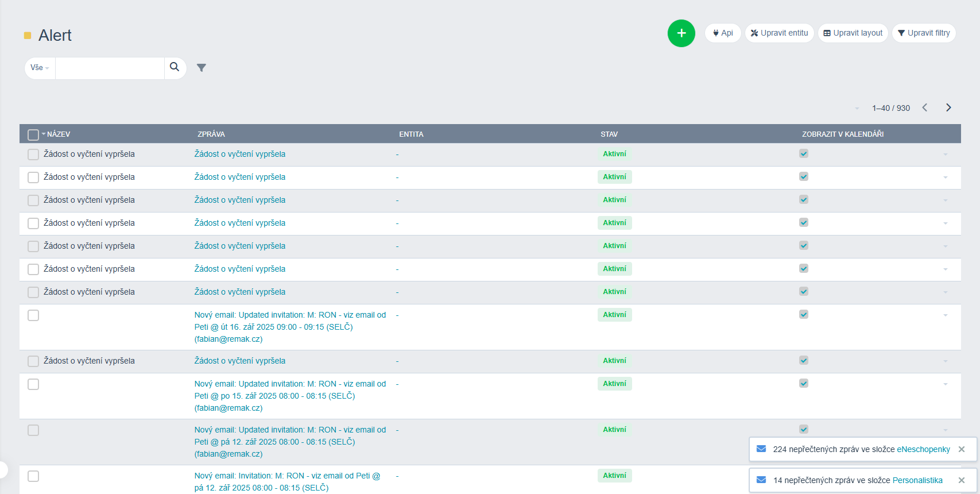The width and height of the screenshot is (980, 494).
Task: Open Upravit layout
Action: (x=853, y=33)
